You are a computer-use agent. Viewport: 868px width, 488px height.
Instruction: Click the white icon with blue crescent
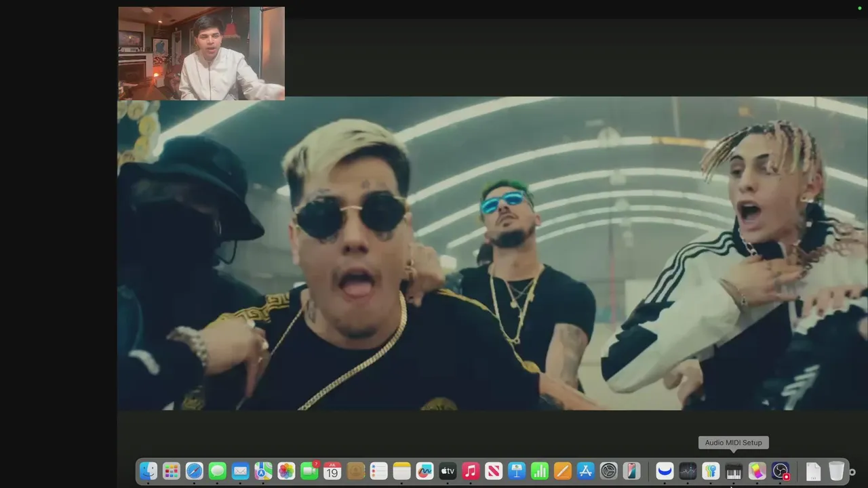tap(665, 471)
